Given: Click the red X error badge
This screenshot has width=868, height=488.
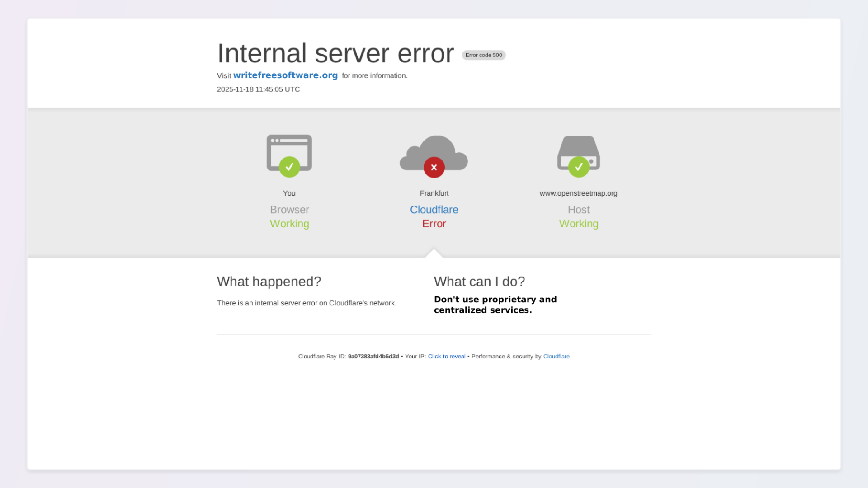Looking at the screenshot, I should [434, 168].
